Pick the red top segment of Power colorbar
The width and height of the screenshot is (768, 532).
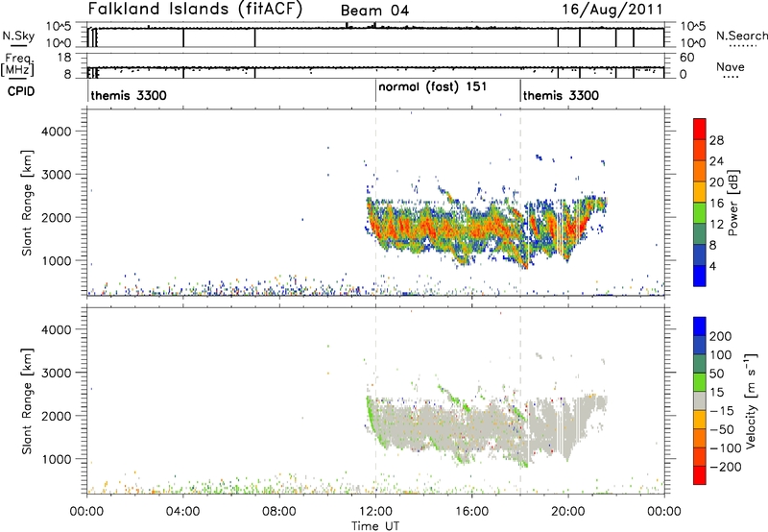click(x=700, y=130)
